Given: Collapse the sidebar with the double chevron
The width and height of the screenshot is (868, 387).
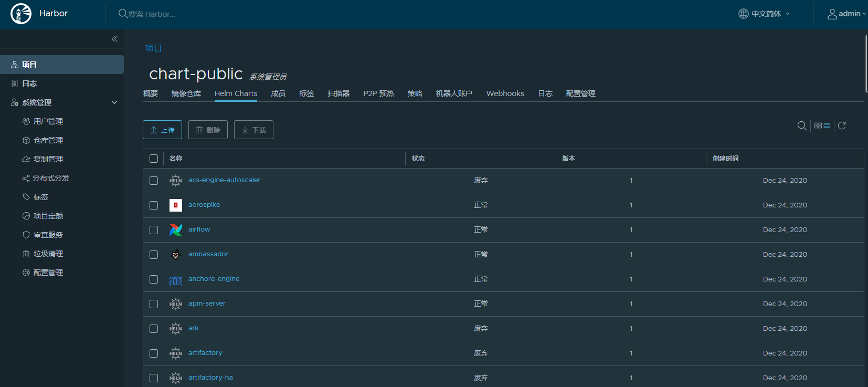Looking at the screenshot, I should (x=114, y=39).
